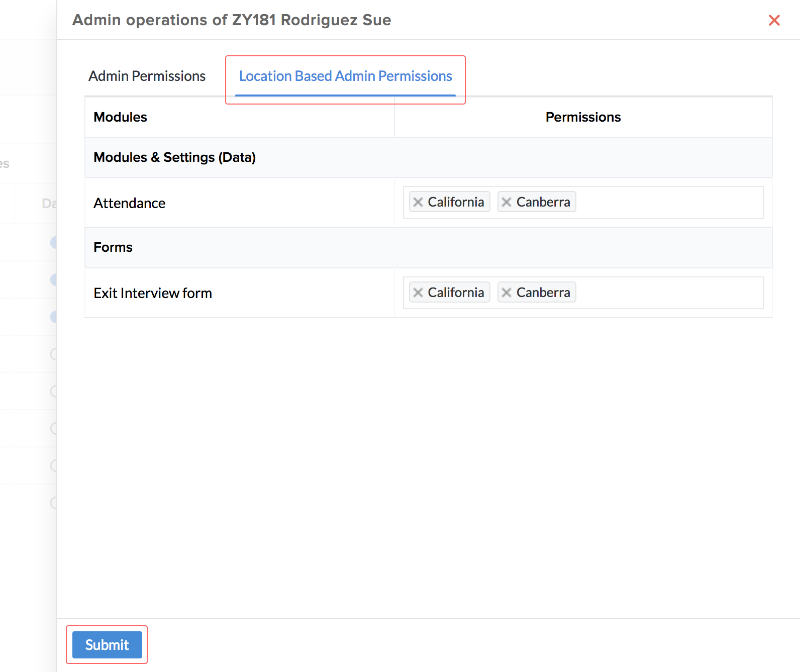
Task: Click empty area of Attendance locations field
Action: [668, 203]
